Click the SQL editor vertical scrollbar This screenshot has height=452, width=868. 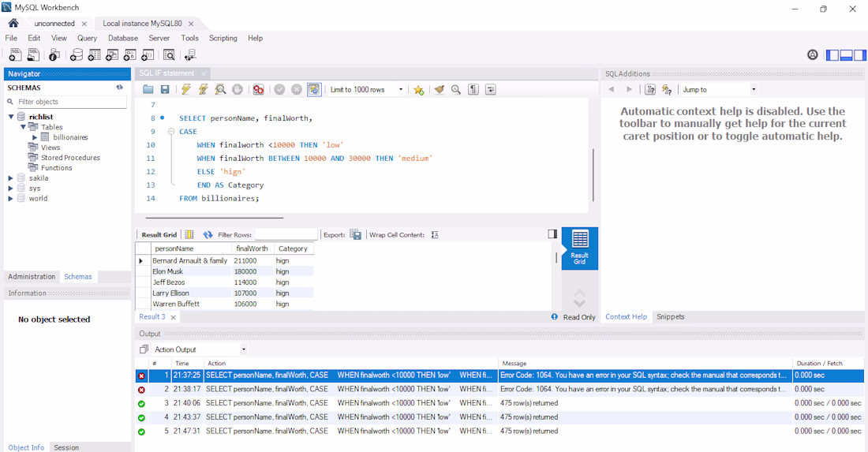coord(593,174)
